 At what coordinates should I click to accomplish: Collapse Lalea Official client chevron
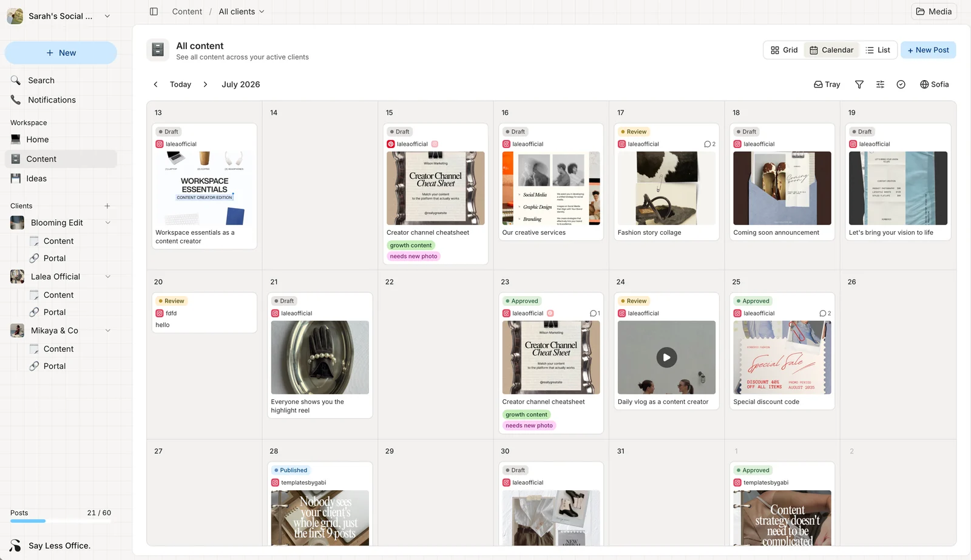point(108,277)
